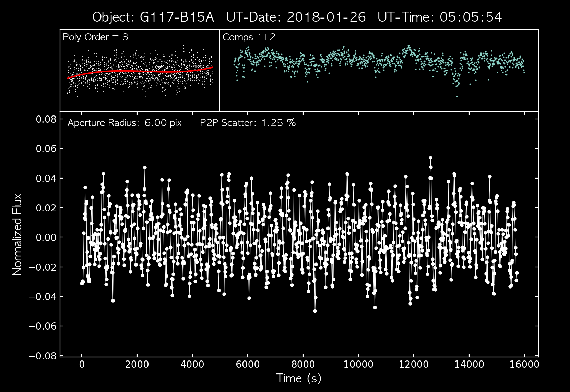The width and height of the screenshot is (570, 392).
Task: Click the 0.08 y-axis tick label
Action: click(x=46, y=119)
